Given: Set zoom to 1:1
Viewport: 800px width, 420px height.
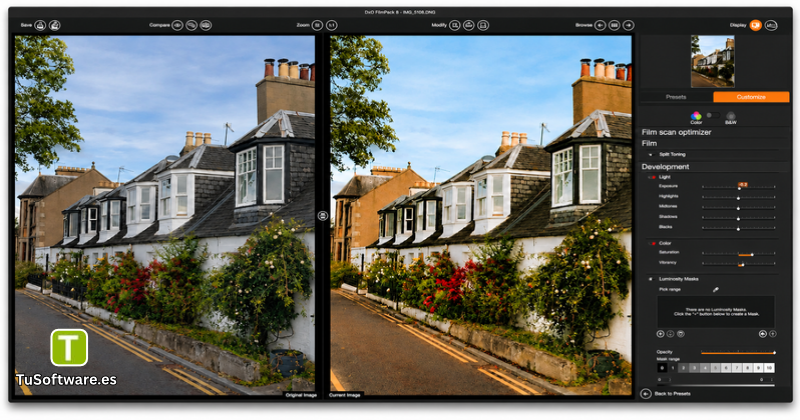Looking at the screenshot, I should tap(332, 25).
